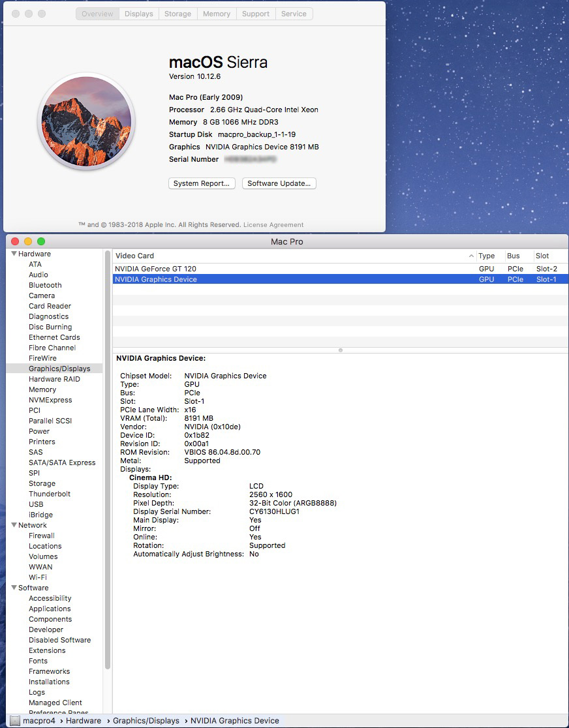Click the split pane divider handle dot
Image resolution: width=569 pixels, height=728 pixels.
(x=341, y=350)
